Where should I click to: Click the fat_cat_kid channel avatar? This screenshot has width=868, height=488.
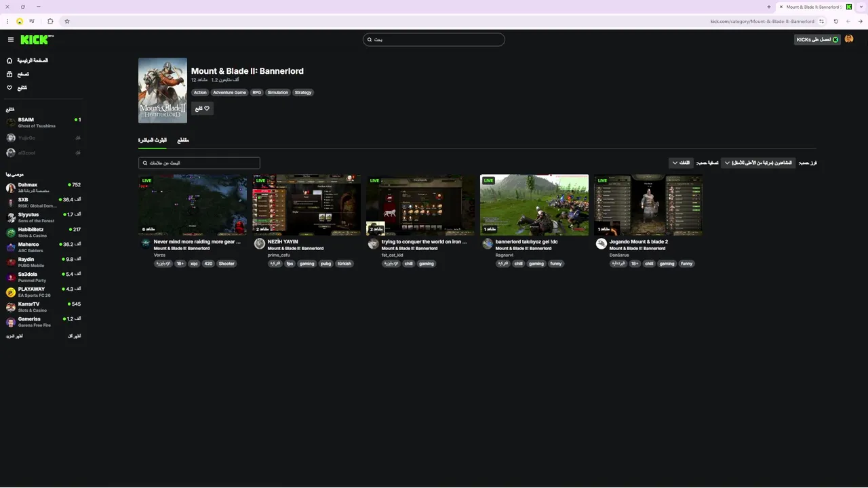pos(374,243)
